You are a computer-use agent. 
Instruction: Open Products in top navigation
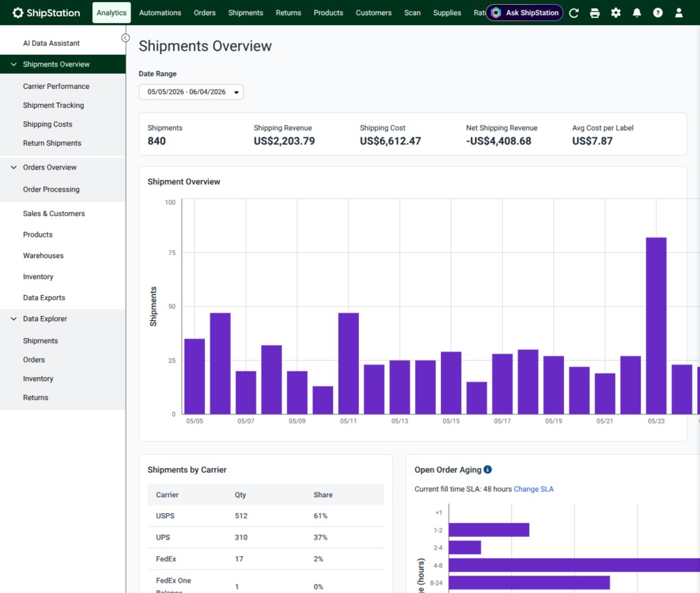pyautogui.click(x=328, y=12)
